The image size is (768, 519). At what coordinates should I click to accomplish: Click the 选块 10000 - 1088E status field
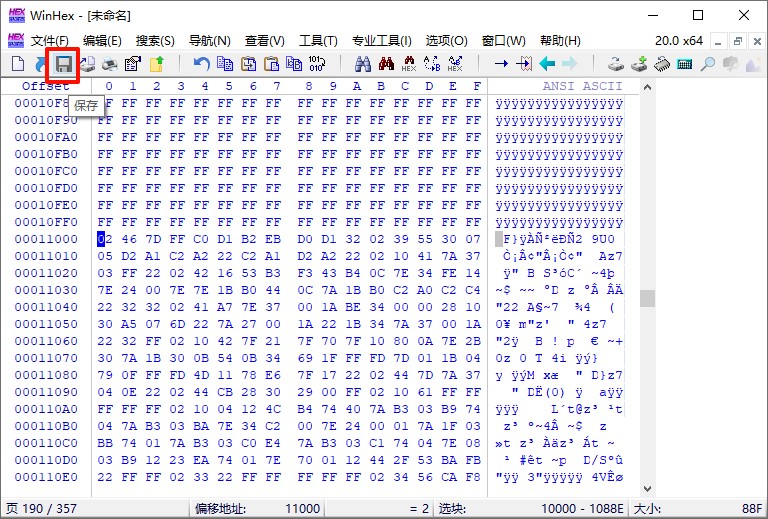point(531,509)
